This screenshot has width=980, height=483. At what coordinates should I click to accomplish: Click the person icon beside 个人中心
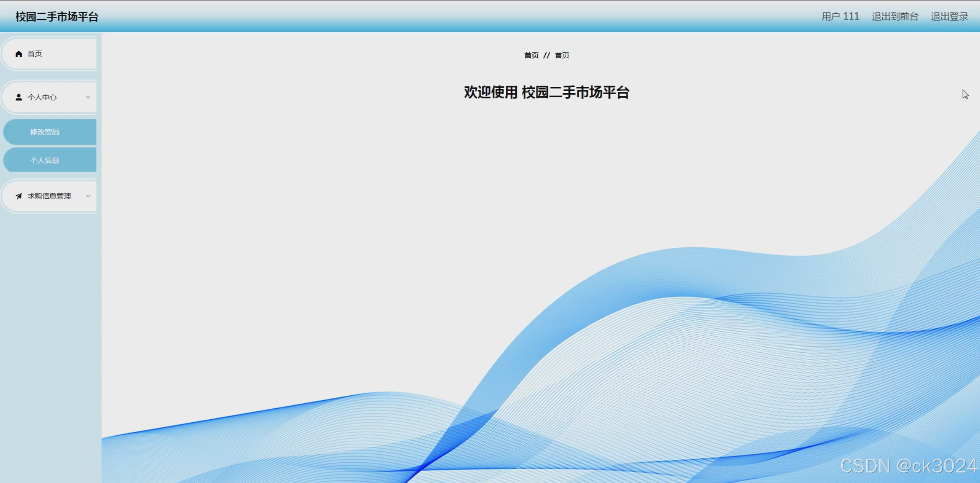[19, 97]
